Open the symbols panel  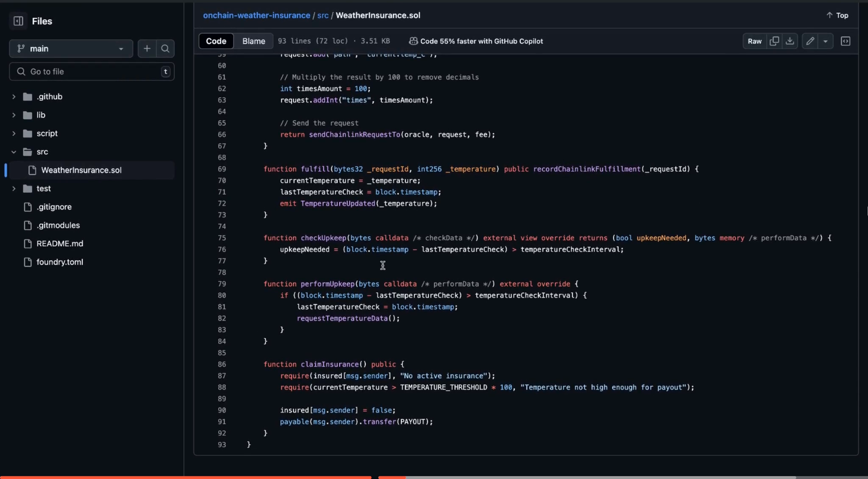tap(846, 41)
